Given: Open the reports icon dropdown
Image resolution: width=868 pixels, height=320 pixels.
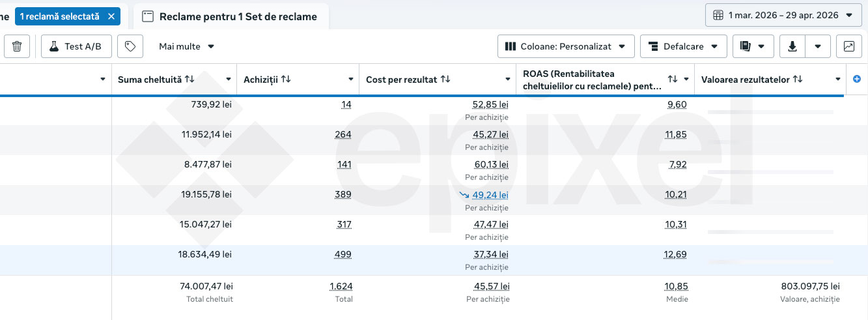Looking at the screenshot, I should click(x=753, y=46).
